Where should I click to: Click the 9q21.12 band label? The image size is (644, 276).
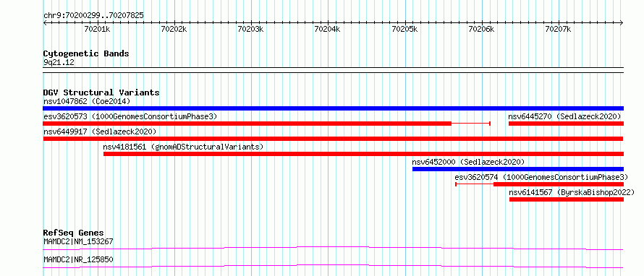click(59, 63)
